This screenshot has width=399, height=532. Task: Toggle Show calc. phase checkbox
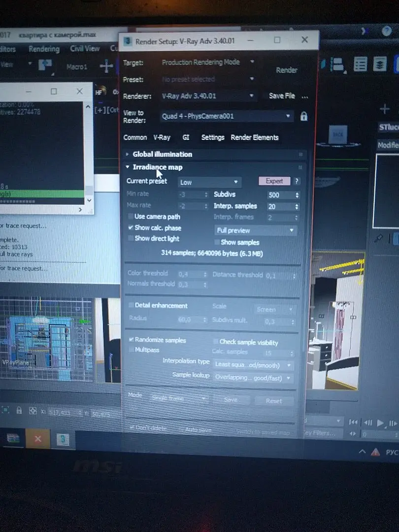pyautogui.click(x=131, y=227)
